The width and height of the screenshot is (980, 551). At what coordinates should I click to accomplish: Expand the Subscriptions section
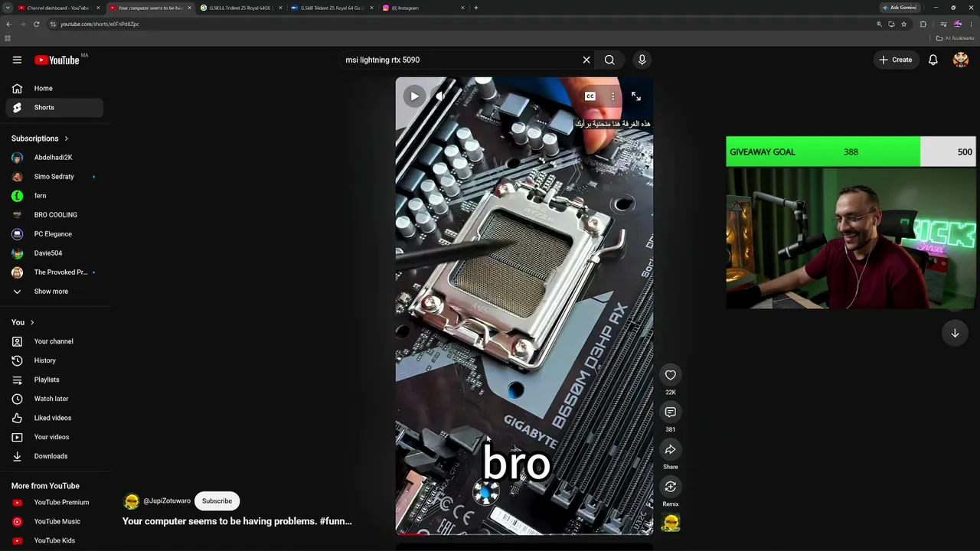click(x=40, y=139)
